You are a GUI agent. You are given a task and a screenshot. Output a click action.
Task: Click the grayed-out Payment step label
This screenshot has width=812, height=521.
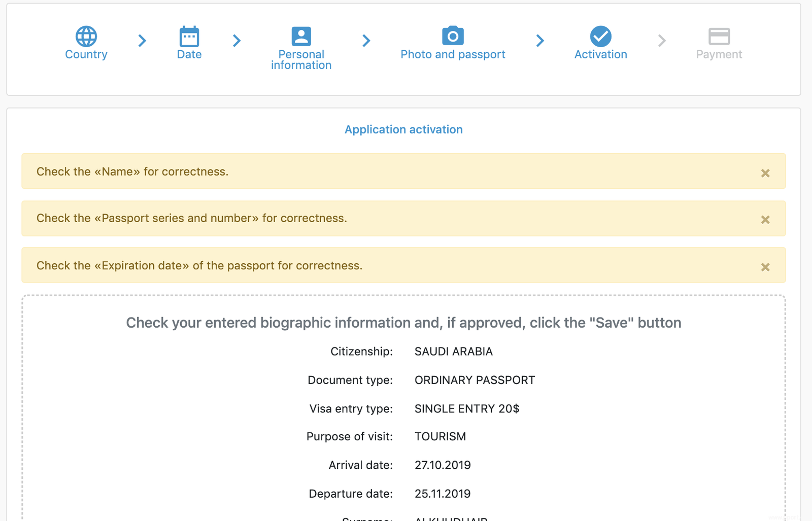click(x=719, y=54)
